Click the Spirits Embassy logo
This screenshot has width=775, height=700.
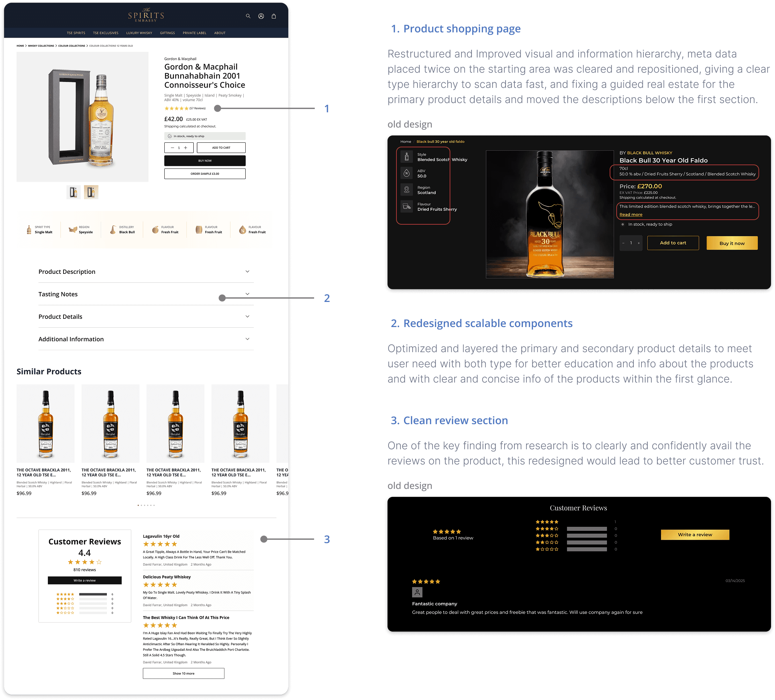click(146, 16)
